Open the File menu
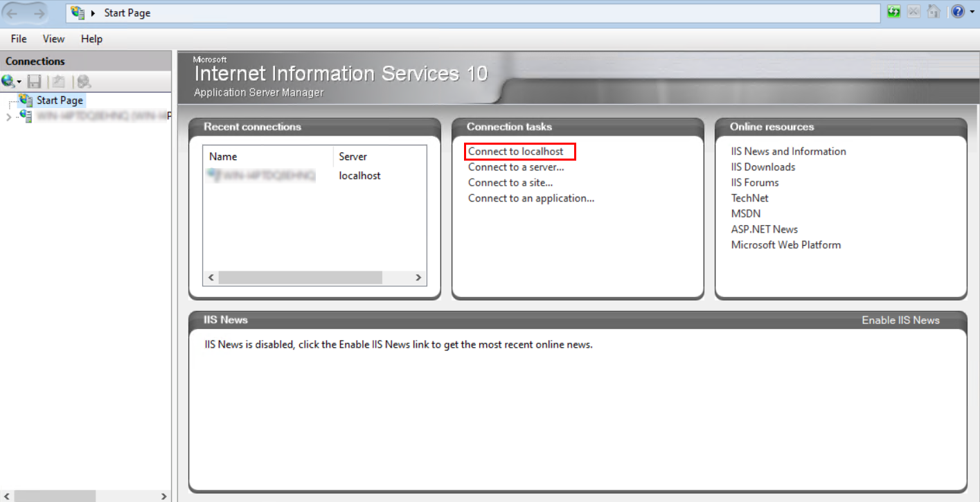Image resolution: width=980 pixels, height=502 pixels. pos(19,39)
